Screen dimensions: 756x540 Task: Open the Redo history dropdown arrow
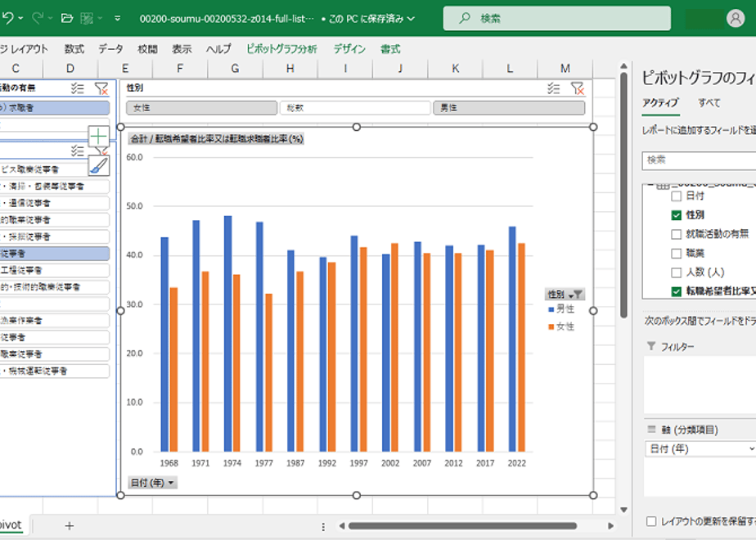coord(50,18)
